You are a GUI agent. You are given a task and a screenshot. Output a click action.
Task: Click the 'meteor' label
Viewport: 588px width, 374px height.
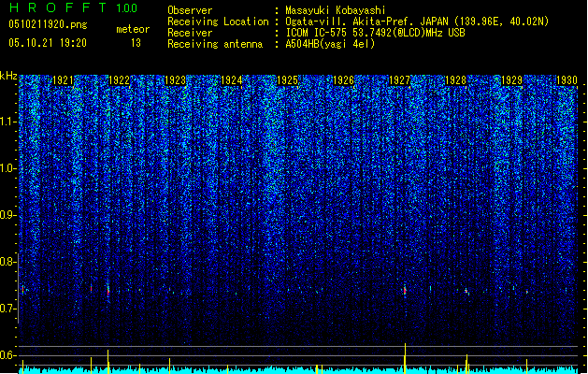coord(133,29)
